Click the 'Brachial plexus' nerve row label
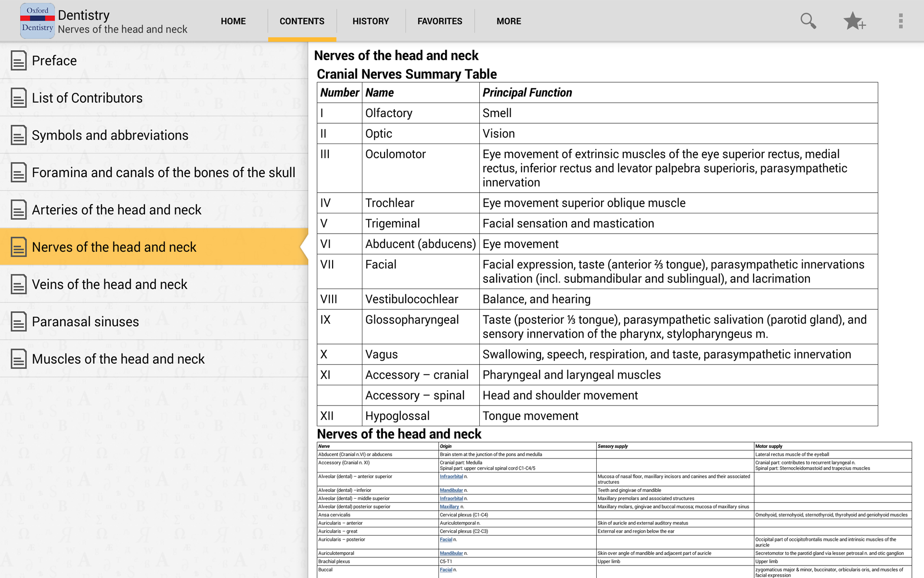The image size is (924, 578). (334, 562)
